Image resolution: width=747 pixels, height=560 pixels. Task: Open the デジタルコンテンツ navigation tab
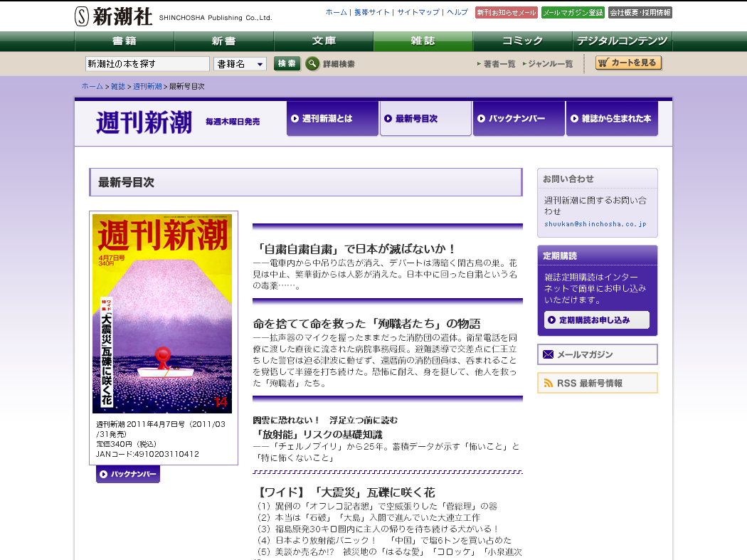[622, 41]
